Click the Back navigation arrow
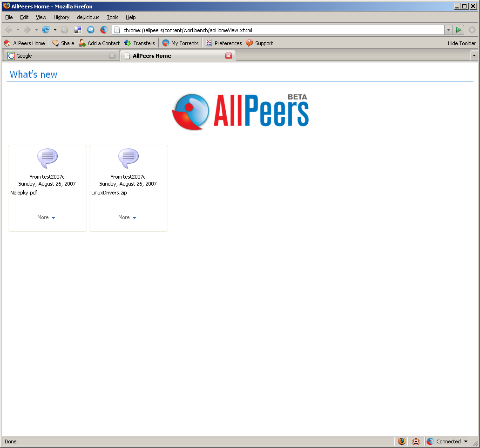Screen dimensions: 480x448 pos(9,30)
